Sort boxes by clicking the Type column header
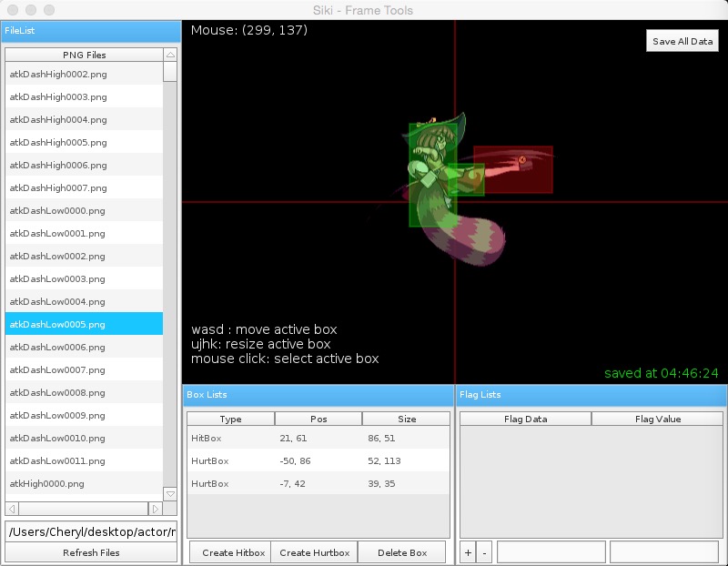 tap(230, 419)
